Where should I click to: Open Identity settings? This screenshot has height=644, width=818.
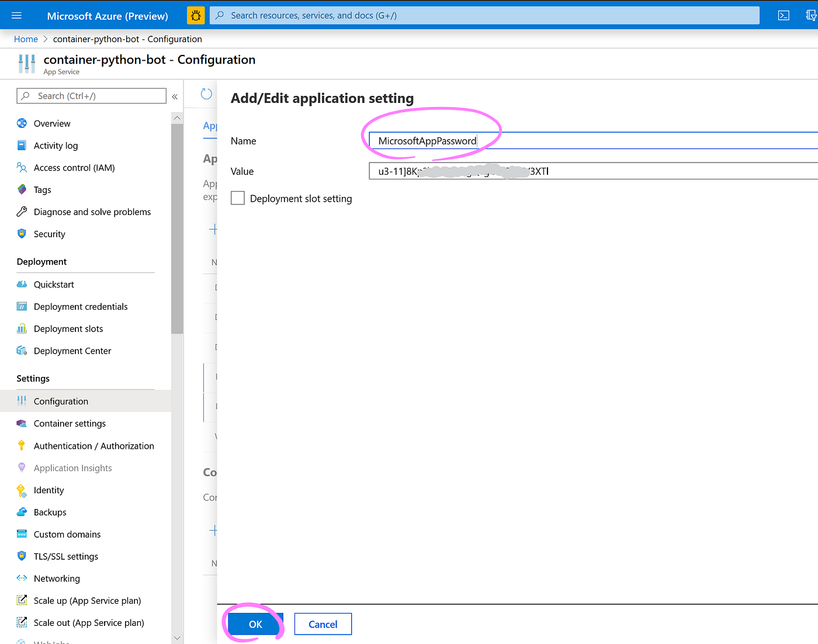(x=48, y=490)
